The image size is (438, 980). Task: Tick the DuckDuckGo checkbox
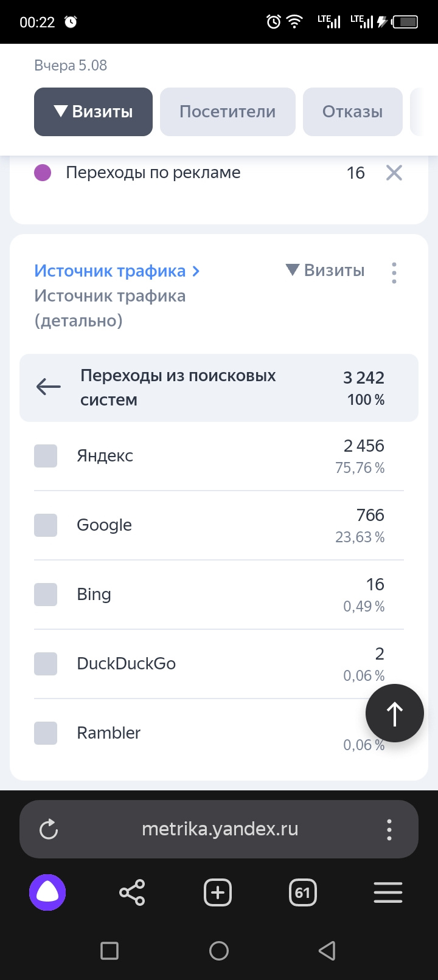(x=46, y=664)
